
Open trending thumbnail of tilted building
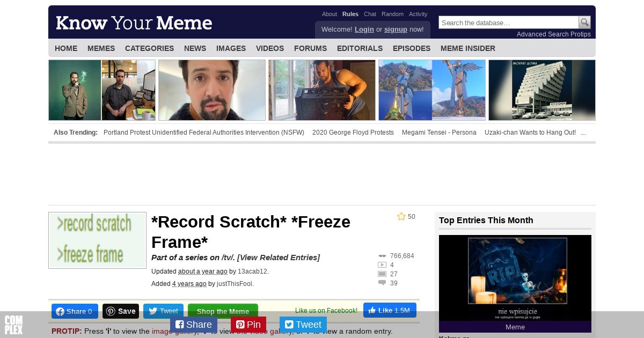point(542,90)
